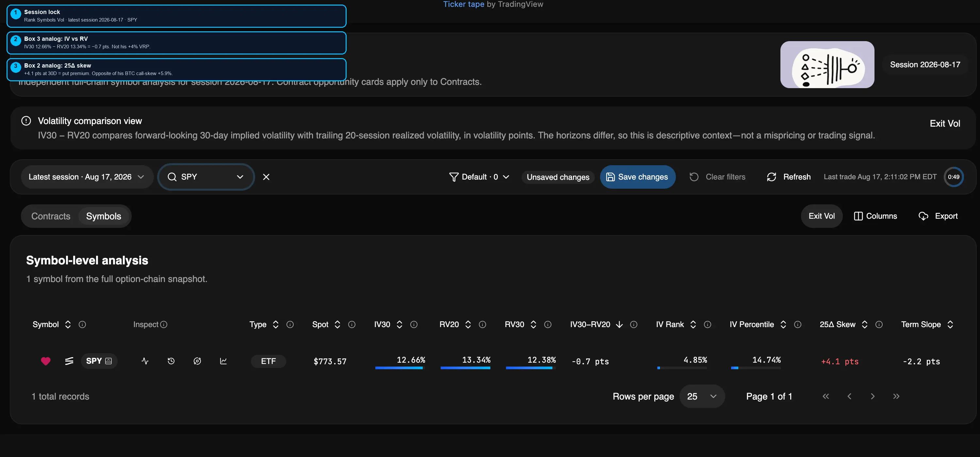
Task: Export the table
Action: click(x=938, y=216)
